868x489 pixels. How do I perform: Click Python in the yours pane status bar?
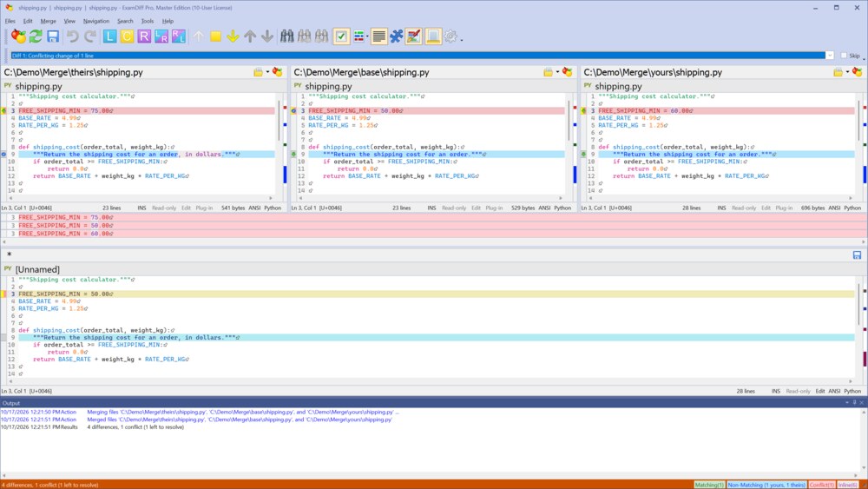pos(852,208)
